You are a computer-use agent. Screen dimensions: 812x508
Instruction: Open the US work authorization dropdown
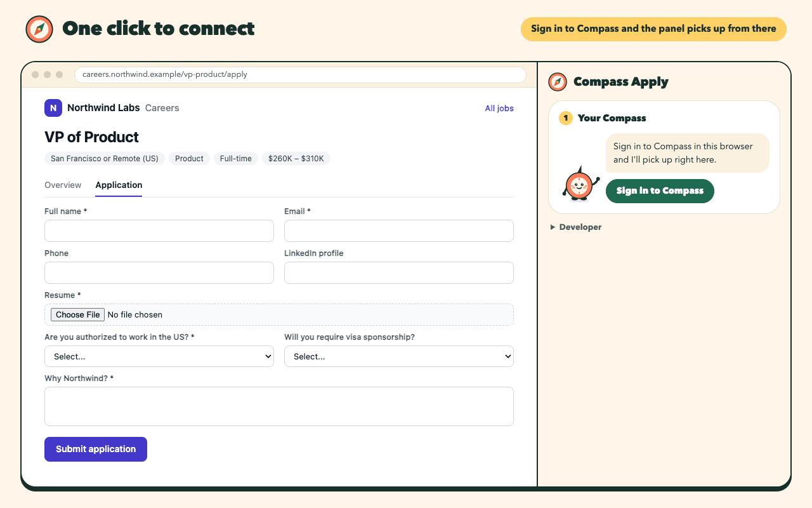click(159, 356)
